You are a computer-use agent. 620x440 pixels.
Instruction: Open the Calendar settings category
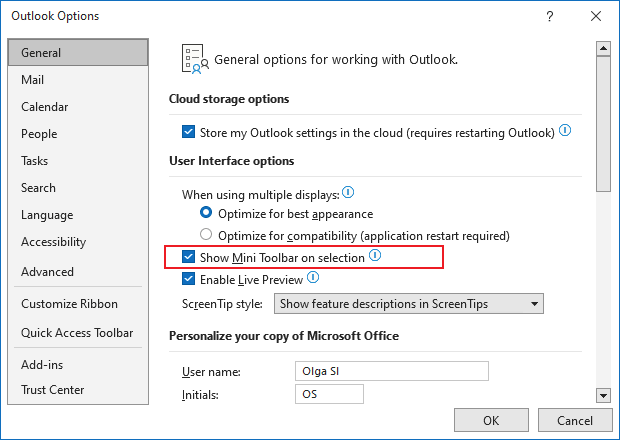pyautogui.click(x=78, y=107)
